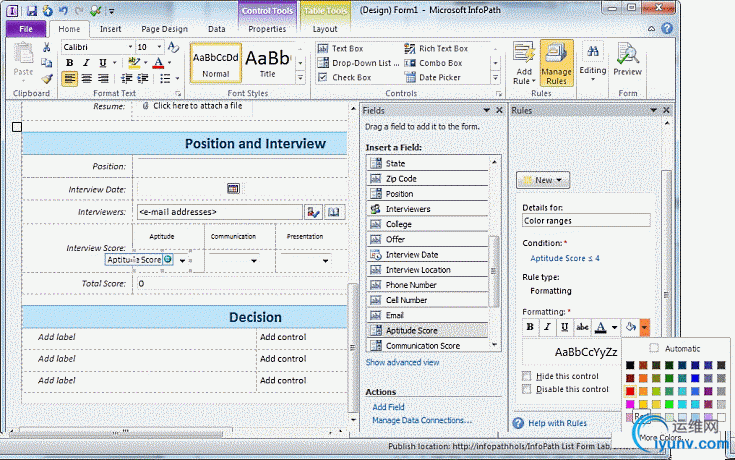This screenshot has width=735, height=460.
Task: Open the Show advanced view link
Action: [x=402, y=362]
